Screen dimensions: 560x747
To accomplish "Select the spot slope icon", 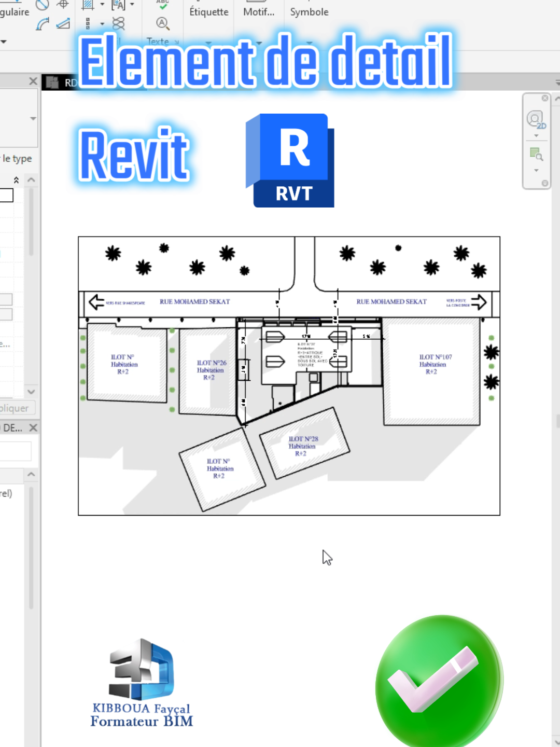I will click(63, 23).
